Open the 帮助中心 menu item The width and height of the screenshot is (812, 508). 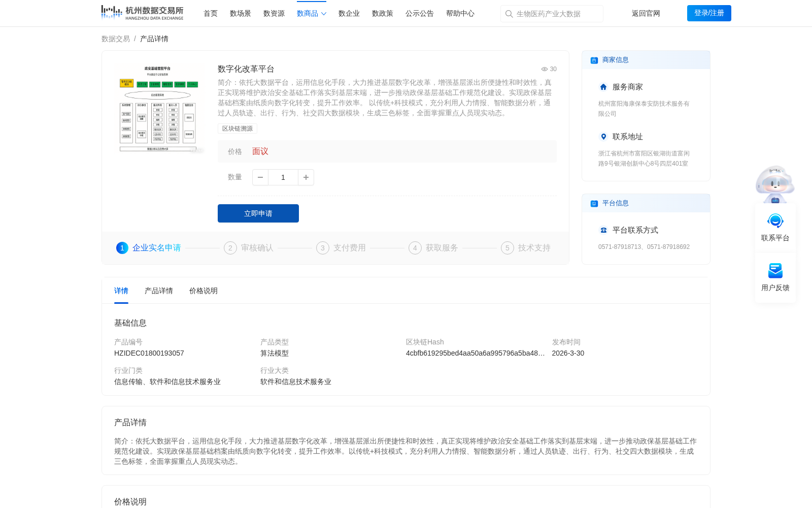tap(460, 13)
